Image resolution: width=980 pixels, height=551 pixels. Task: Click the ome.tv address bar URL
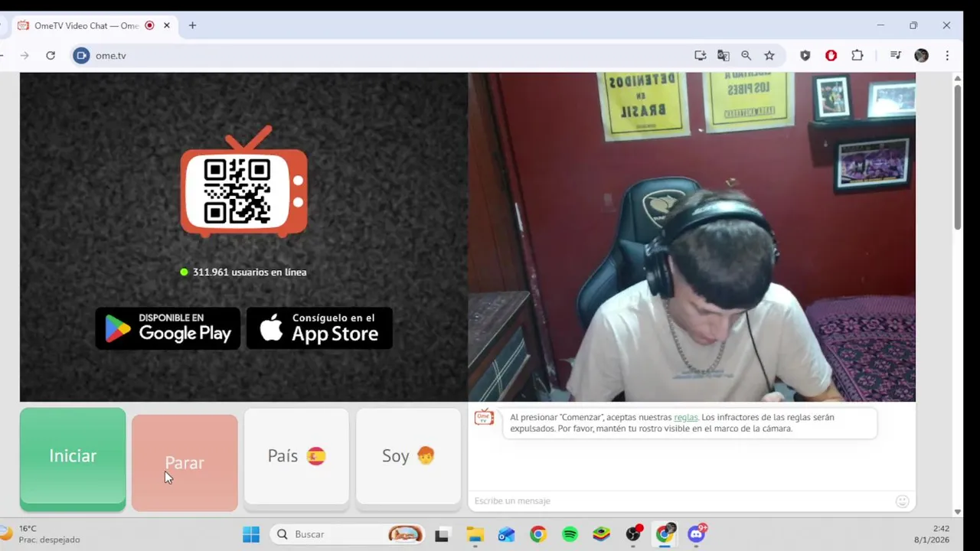[111, 55]
